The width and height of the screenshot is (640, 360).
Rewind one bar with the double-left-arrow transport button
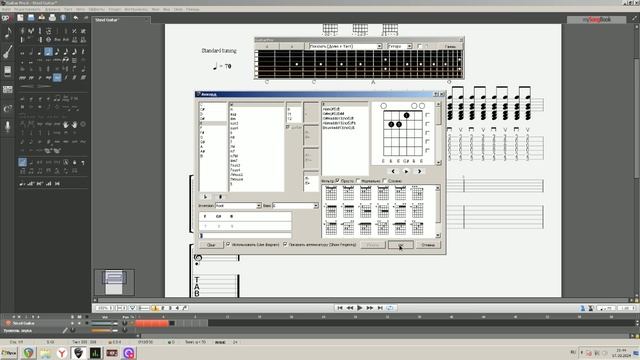[350, 308]
